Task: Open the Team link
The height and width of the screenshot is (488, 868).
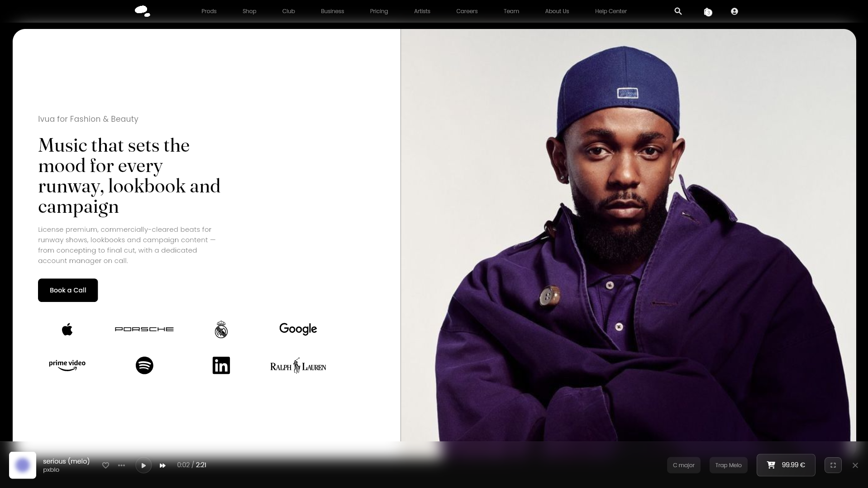Action: pos(511,11)
